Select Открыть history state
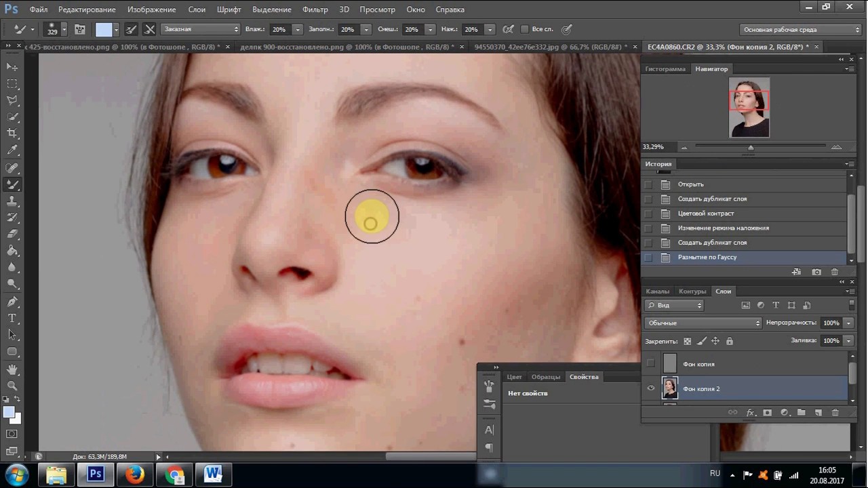Viewport: 868px width, 488px height. 690,184
